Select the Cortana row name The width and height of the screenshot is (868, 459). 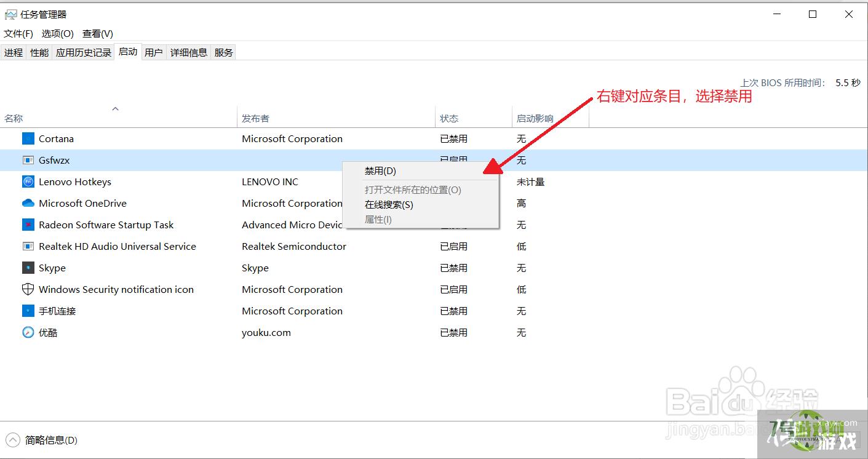56,139
